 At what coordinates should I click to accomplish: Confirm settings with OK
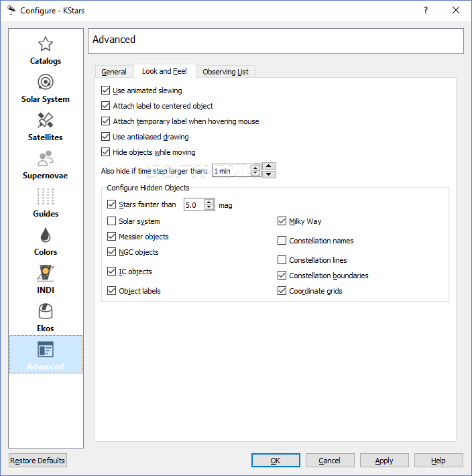click(276, 461)
